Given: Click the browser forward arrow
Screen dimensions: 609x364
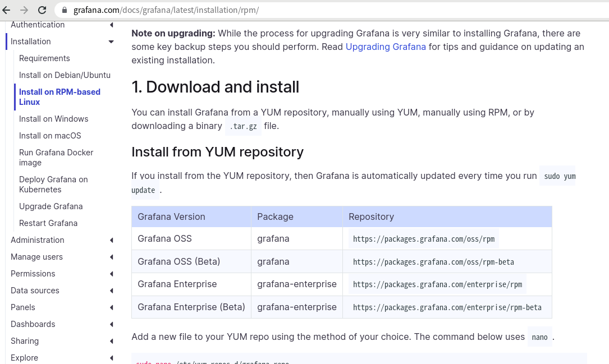Looking at the screenshot, I should 24,10.
